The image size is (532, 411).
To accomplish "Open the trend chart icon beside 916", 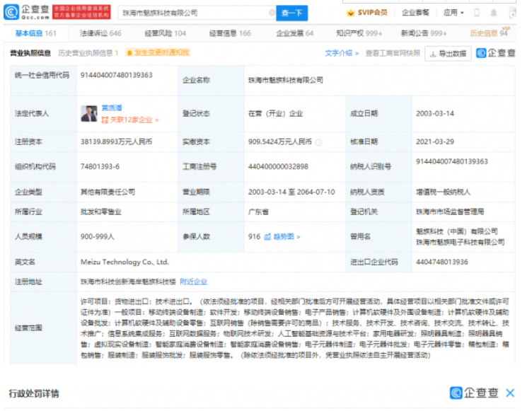I will pyautogui.click(x=267, y=236).
